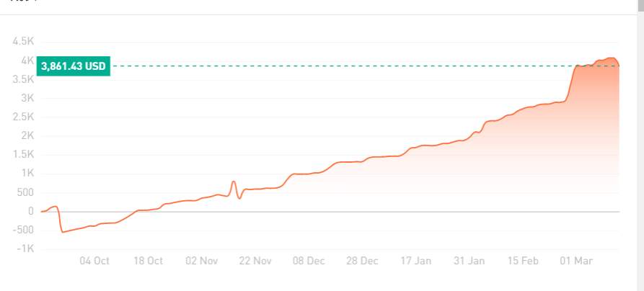Click the 17 Jan date label
The width and height of the screenshot is (644, 291).
[416, 261]
